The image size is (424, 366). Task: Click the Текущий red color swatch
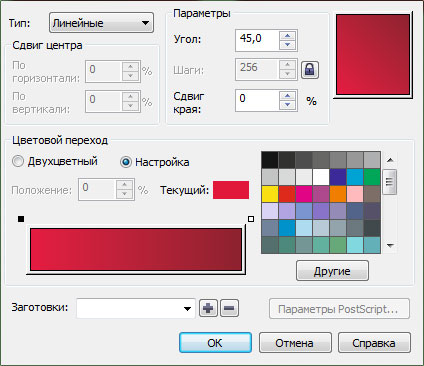[x=231, y=190]
